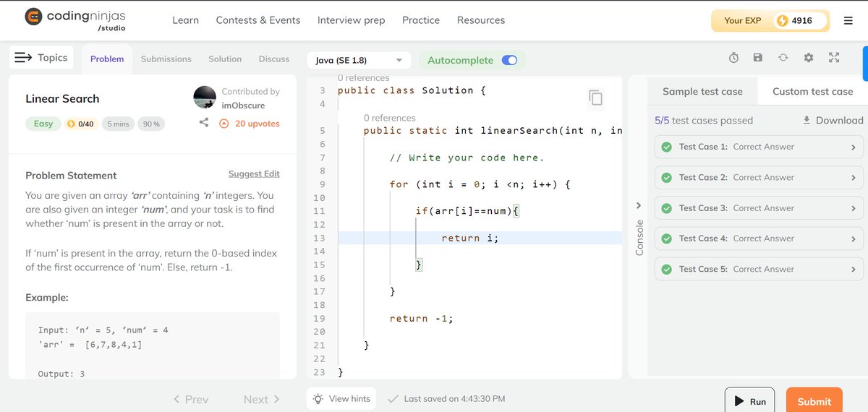Expand Test Case 4 result row
The width and height of the screenshot is (868, 412).
pos(759,239)
